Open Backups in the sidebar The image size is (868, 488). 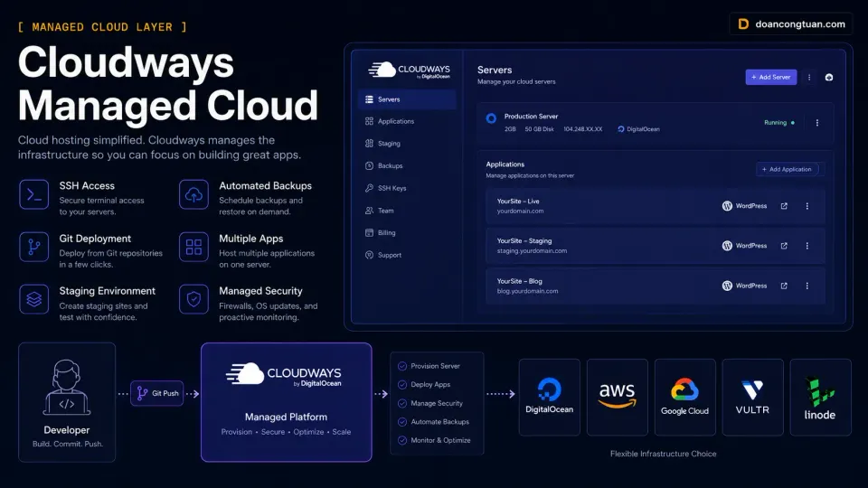tap(383, 166)
